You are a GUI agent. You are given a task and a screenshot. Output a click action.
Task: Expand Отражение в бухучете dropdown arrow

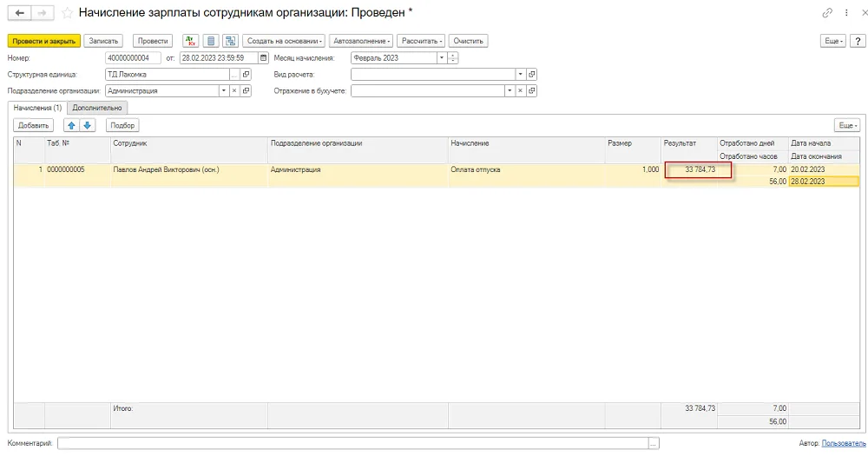tap(510, 91)
